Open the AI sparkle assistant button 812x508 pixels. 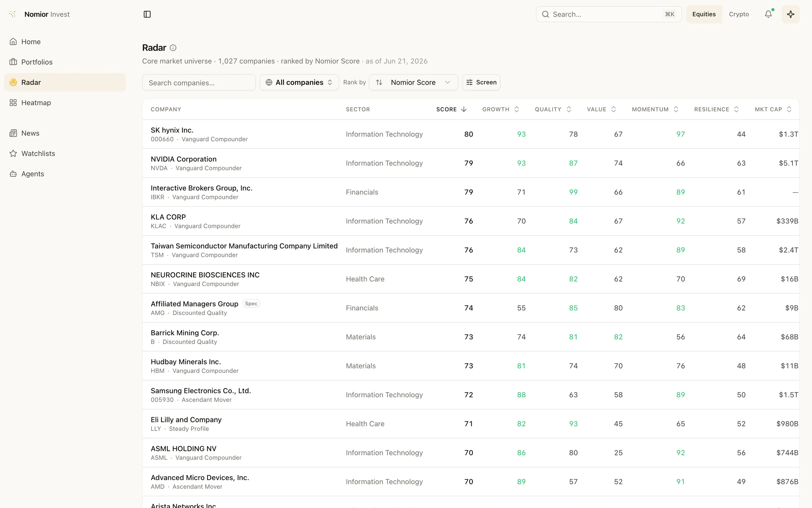click(x=790, y=14)
